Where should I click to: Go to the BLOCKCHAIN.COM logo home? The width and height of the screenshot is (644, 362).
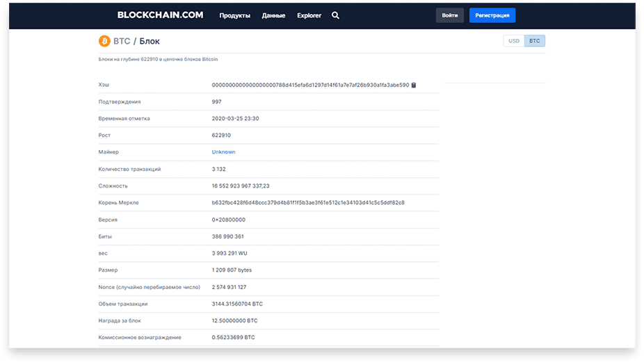(160, 15)
